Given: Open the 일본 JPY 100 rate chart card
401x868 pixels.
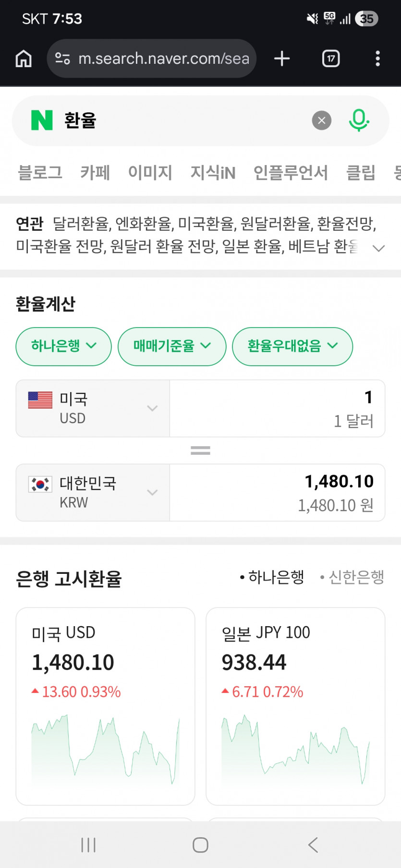Looking at the screenshot, I should click(x=295, y=705).
